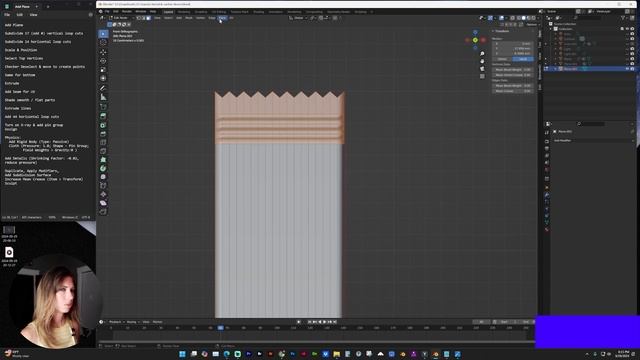
Task: Open red Material tab in Properties editor
Action: (547, 229)
